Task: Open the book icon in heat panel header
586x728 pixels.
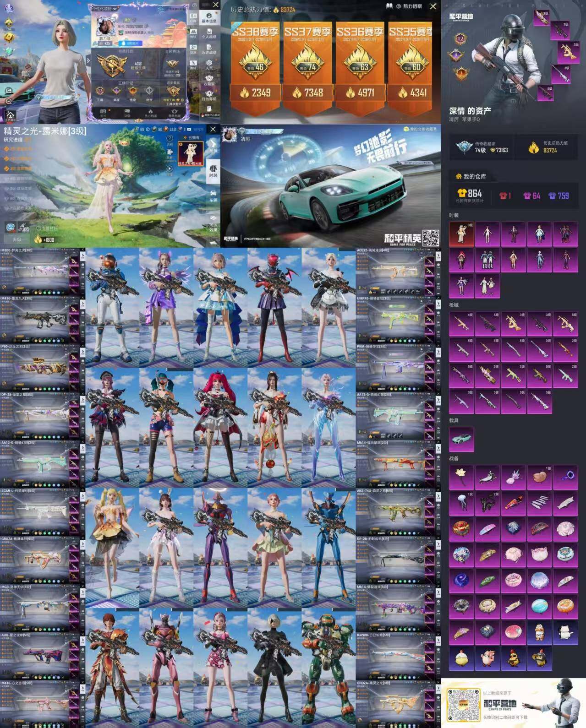Action: (389, 6)
